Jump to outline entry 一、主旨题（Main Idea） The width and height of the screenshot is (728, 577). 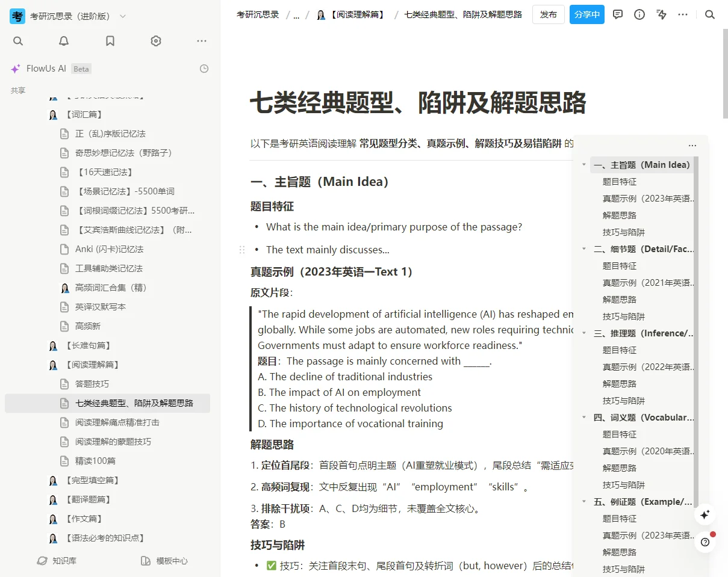point(641,165)
